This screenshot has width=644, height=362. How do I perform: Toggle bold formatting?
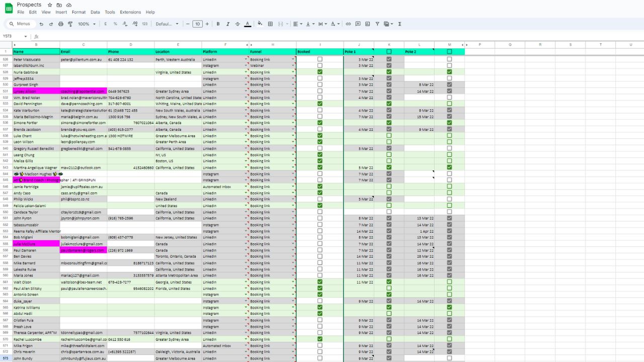[218, 24]
